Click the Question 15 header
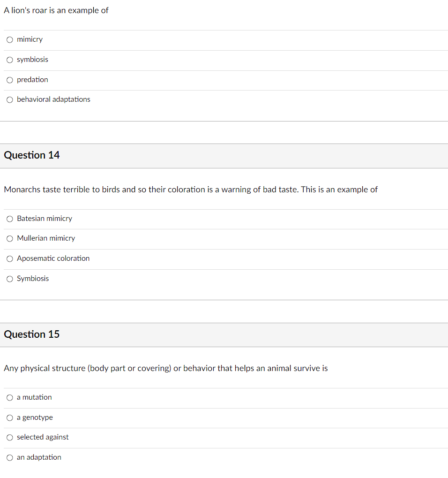Viewport: 448px width, 478px height. [x=32, y=334]
